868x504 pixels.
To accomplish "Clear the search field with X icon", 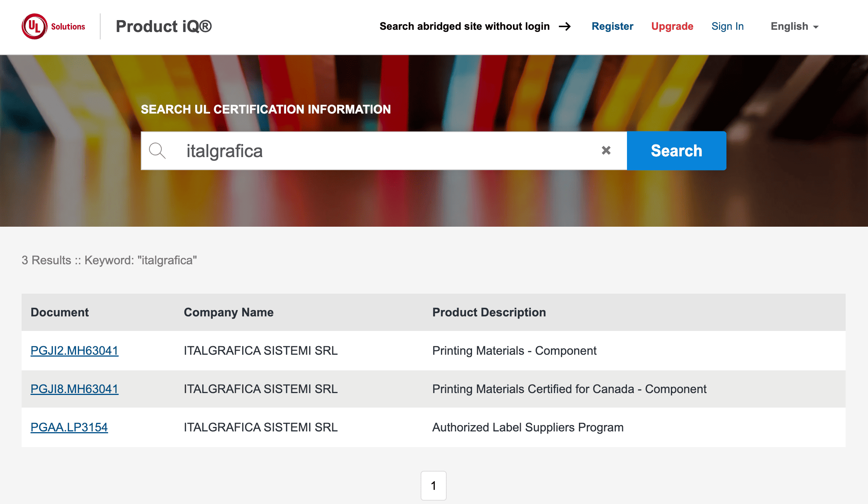I will click(606, 150).
